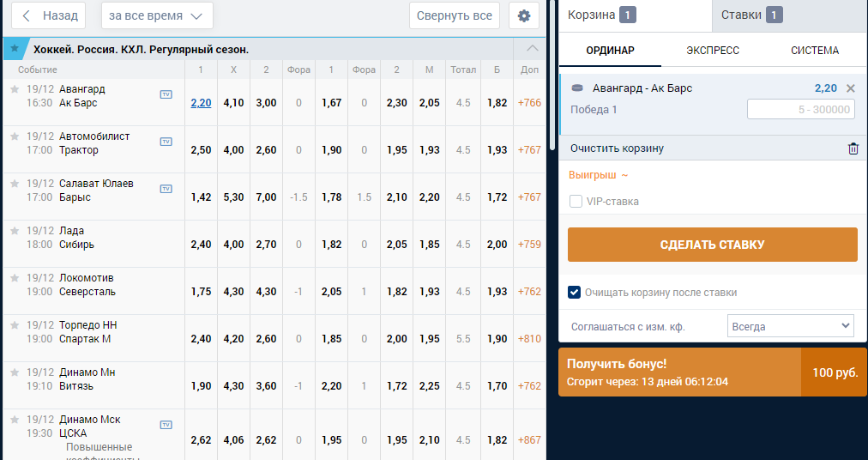This screenshot has height=460, width=868.
Task: Select draw odds 5,30 for Салават Юлаев – Барыс
Action: pyautogui.click(x=233, y=197)
